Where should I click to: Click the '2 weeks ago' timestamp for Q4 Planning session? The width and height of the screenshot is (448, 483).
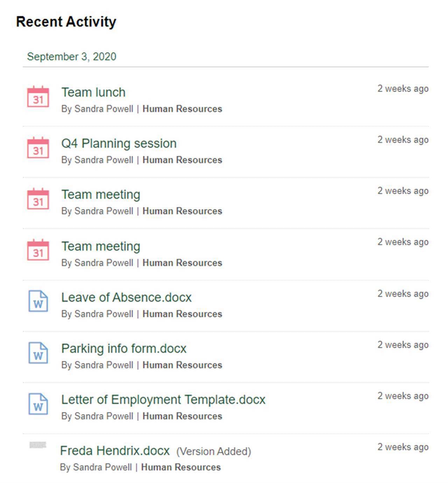tap(403, 140)
